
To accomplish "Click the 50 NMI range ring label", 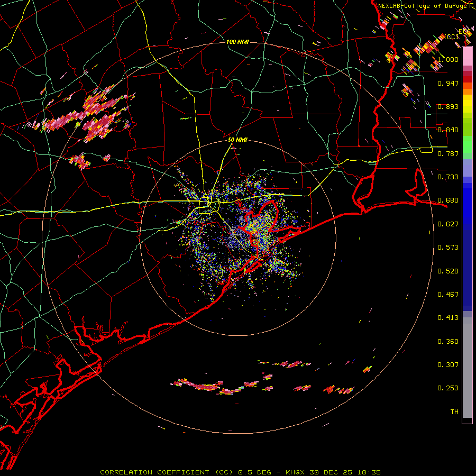I will 237,140.
